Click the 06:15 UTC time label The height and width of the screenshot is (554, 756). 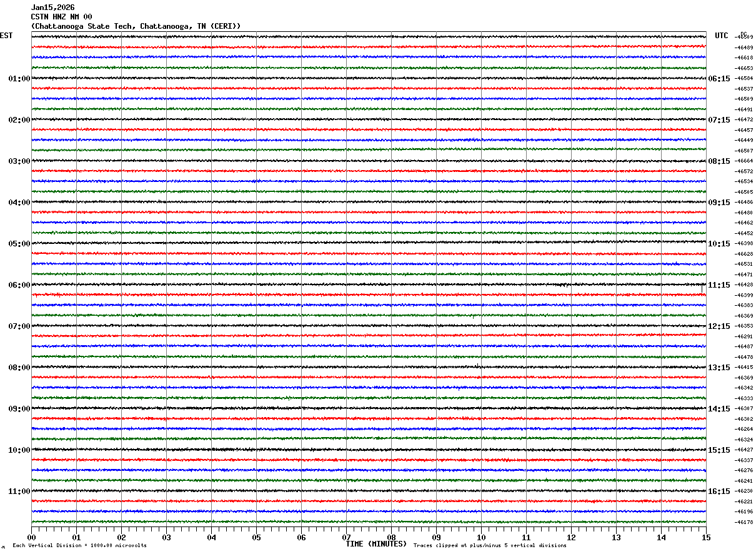point(719,79)
